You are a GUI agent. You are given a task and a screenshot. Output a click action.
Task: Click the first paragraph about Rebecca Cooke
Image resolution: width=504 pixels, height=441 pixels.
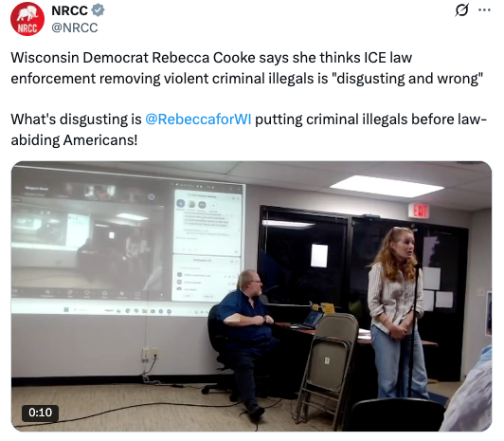(247, 68)
